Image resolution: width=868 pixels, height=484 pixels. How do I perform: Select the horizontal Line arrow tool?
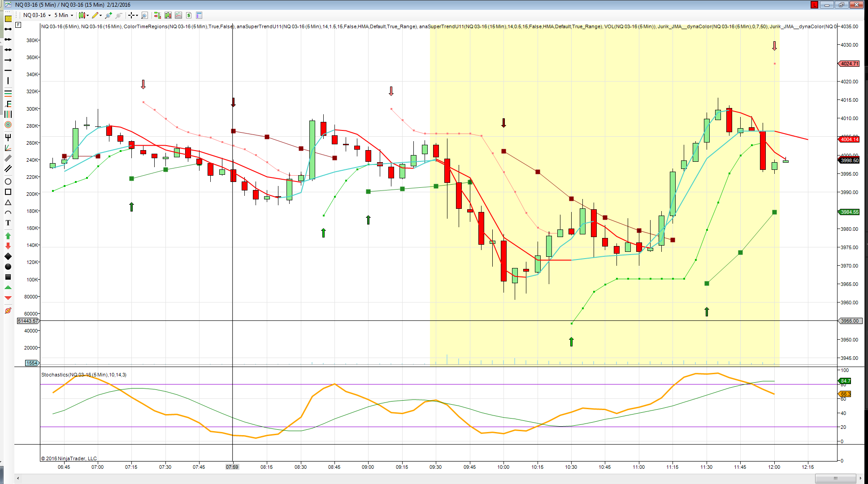click(8, 60)
